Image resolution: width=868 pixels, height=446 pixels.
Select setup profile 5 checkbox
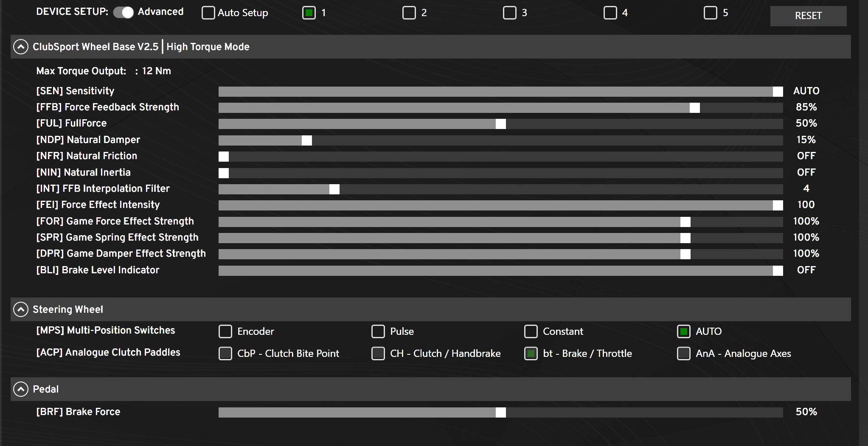coord(711,13)
